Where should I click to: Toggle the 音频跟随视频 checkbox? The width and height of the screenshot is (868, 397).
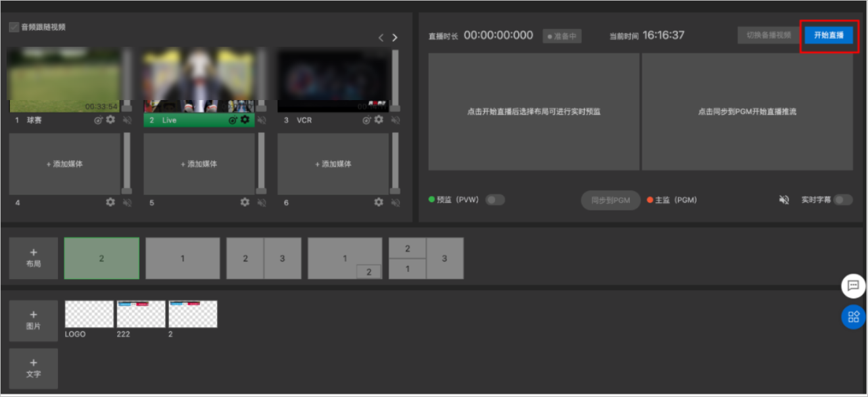(x=14, y=28)
